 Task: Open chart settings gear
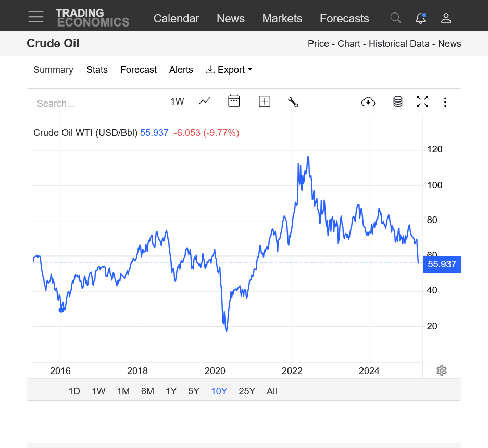tap(442, 370)
